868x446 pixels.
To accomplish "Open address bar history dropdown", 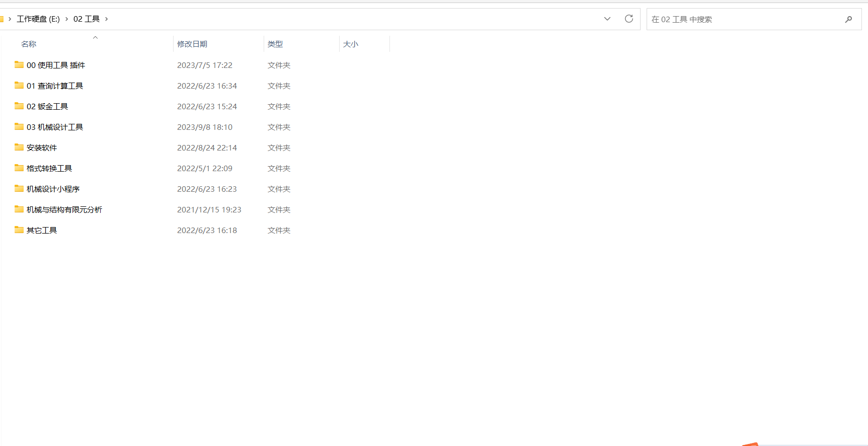I will 607,19.
